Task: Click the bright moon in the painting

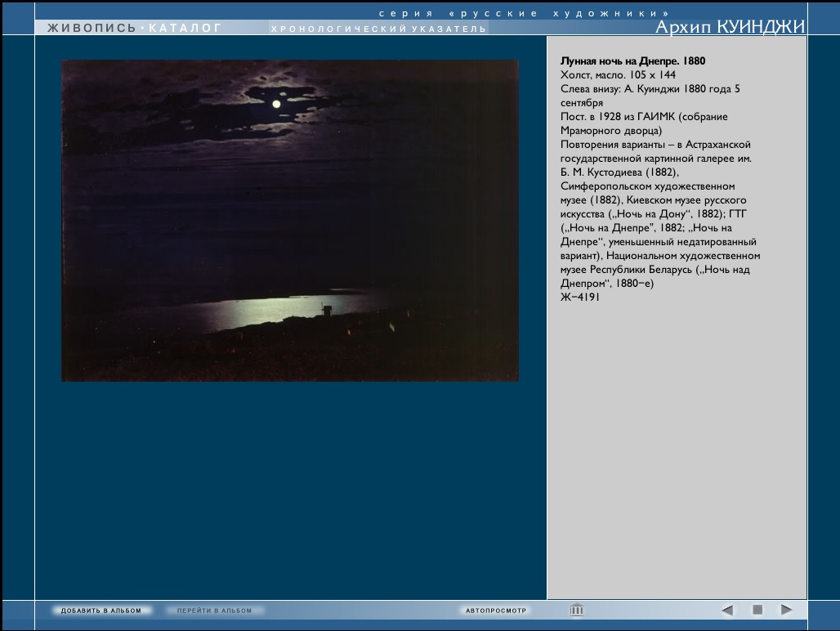Action: 276,105
